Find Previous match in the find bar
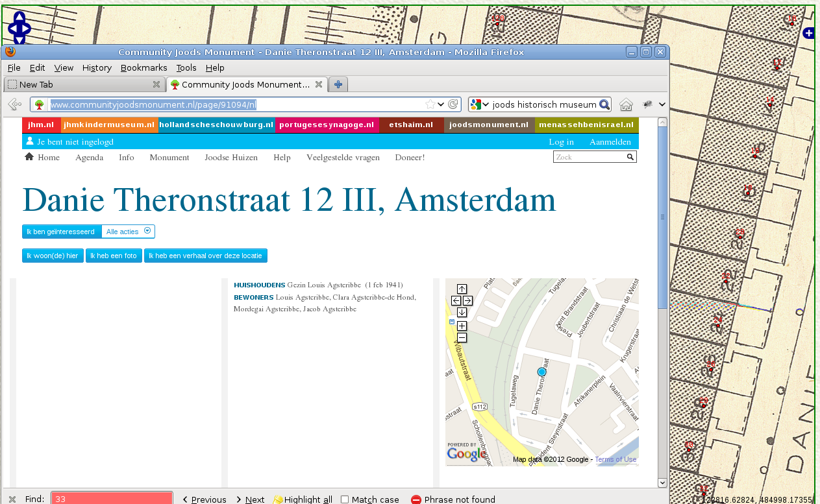The width and height of the screenshot is (820, 504). 205,499
